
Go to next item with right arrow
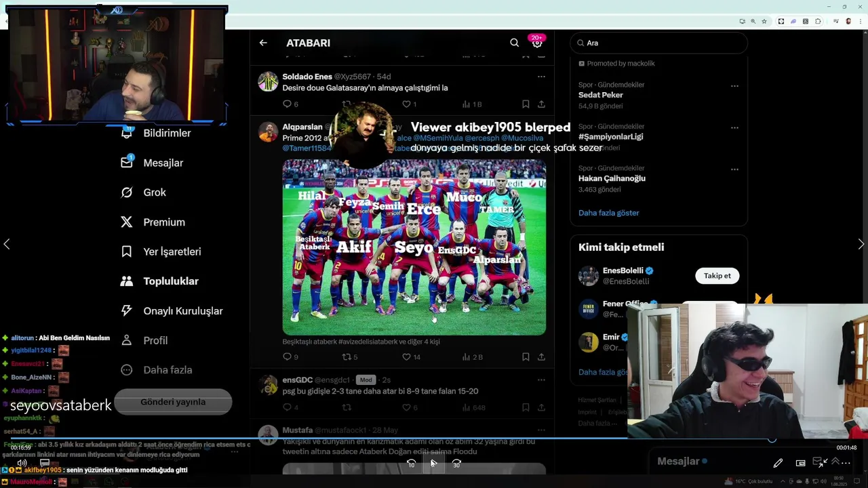click(861, 244)
